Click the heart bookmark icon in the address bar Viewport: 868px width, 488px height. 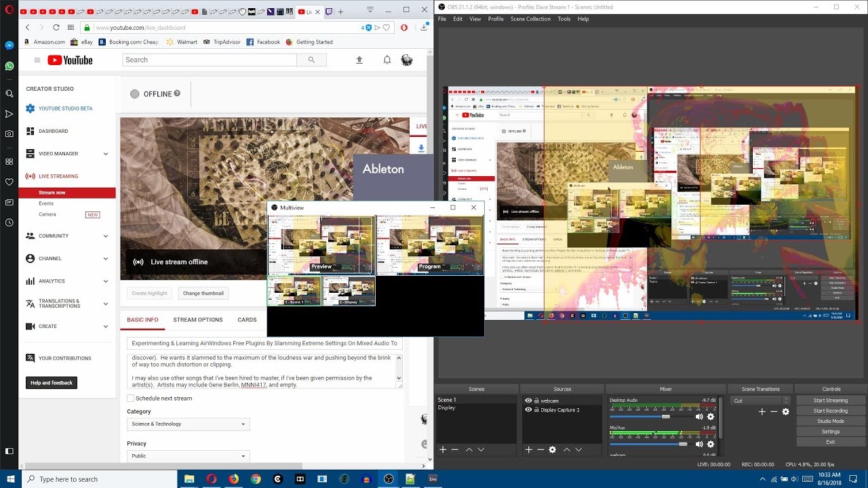coord(387,28)
